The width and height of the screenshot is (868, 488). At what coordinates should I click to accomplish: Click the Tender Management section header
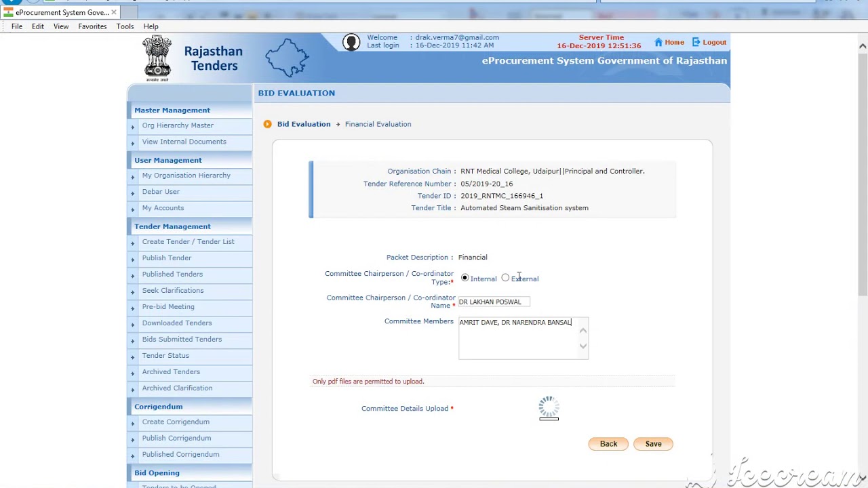point(172,226)
